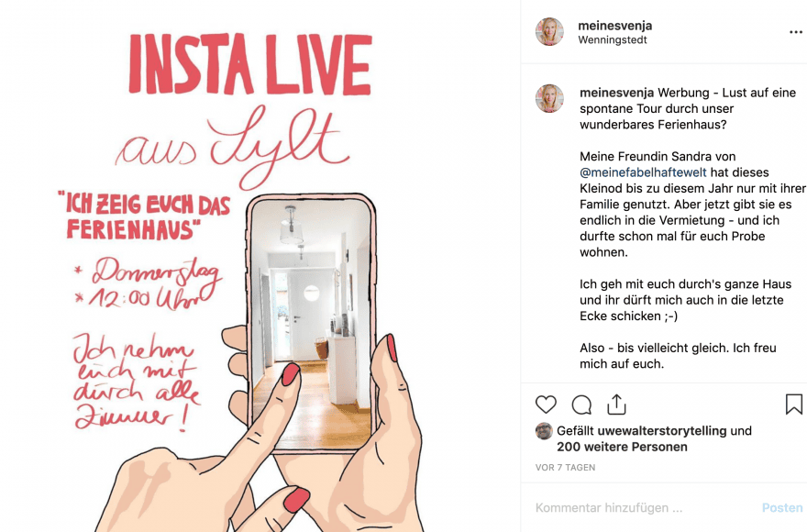The width and height of the screenshot is (807, 532).
Task: Open the @meinefabelhaftewelt mention
Action: click(643, 172)
